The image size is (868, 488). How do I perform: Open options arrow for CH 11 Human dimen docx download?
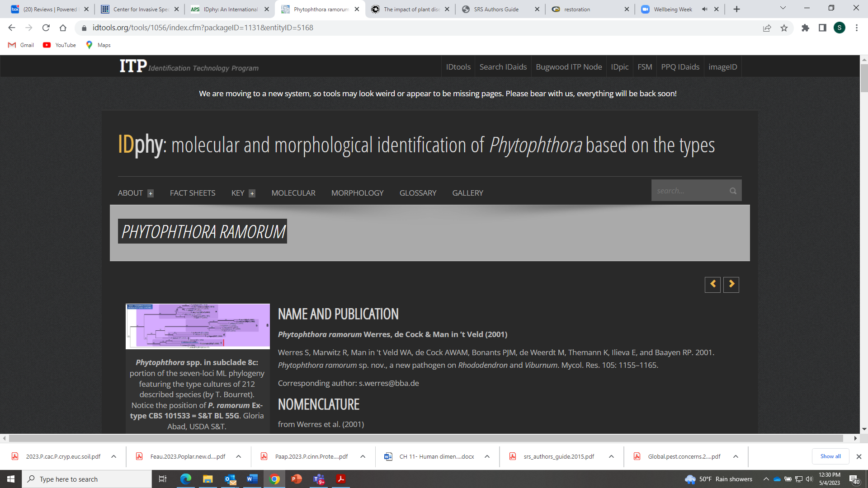tap(487, 456)
